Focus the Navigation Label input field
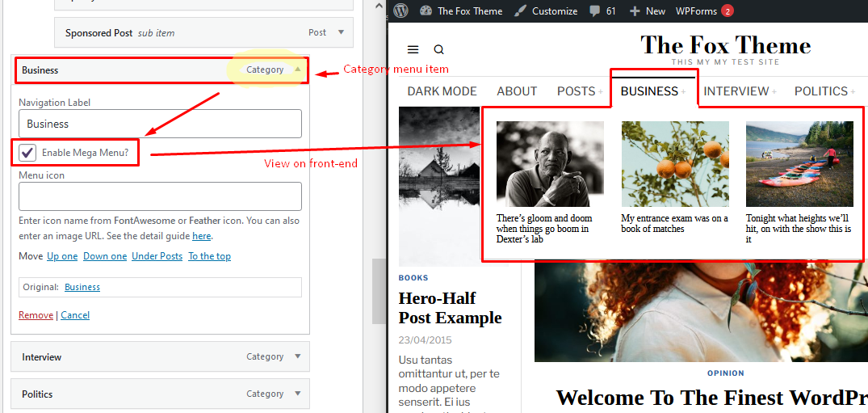Screen dimensions: 868x413 click(160, 124)
